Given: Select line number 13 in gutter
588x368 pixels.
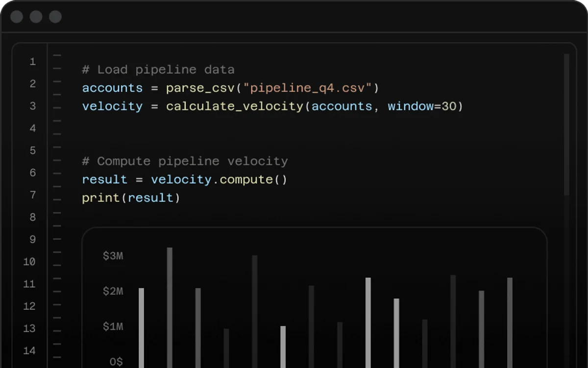Looking at the screenshot, I should click(x=29, y=329).
